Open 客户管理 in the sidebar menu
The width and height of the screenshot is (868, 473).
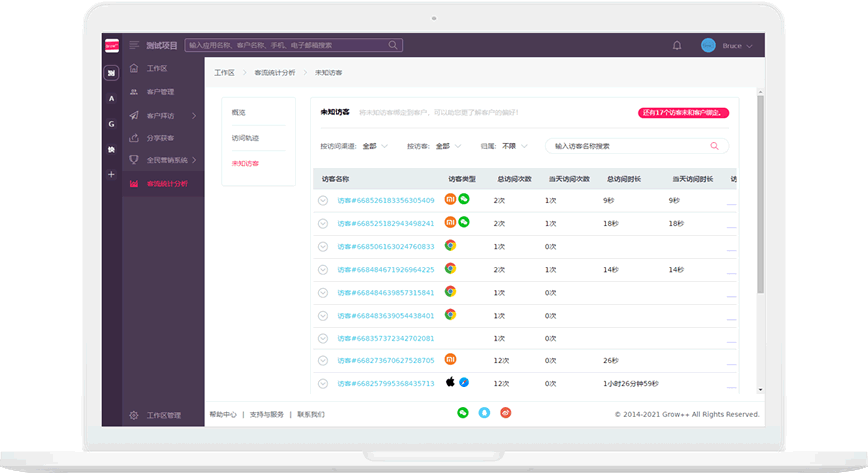click(x=160, y=92)
